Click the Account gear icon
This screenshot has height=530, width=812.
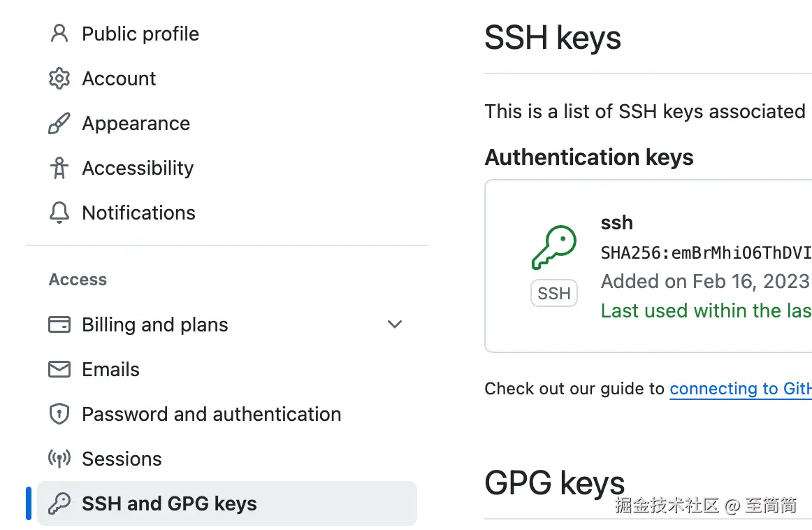[x=59, y=78]
